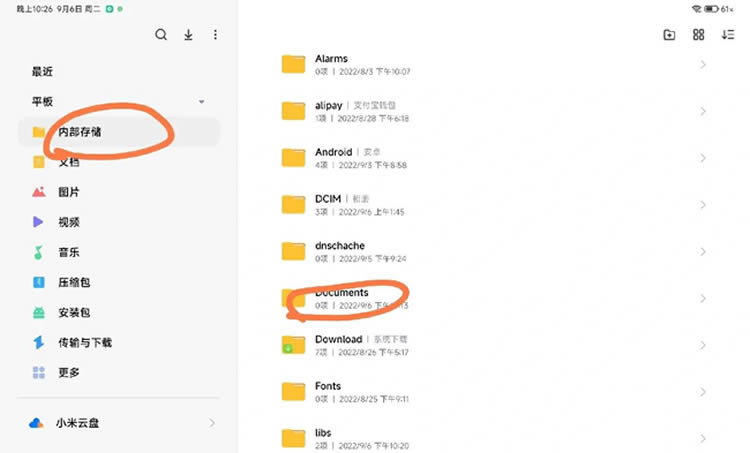Image resolution: width=750 pixels, height=453 pixels.
Task: Open the downloads arrow icon
Action: (x=188, y=35)
